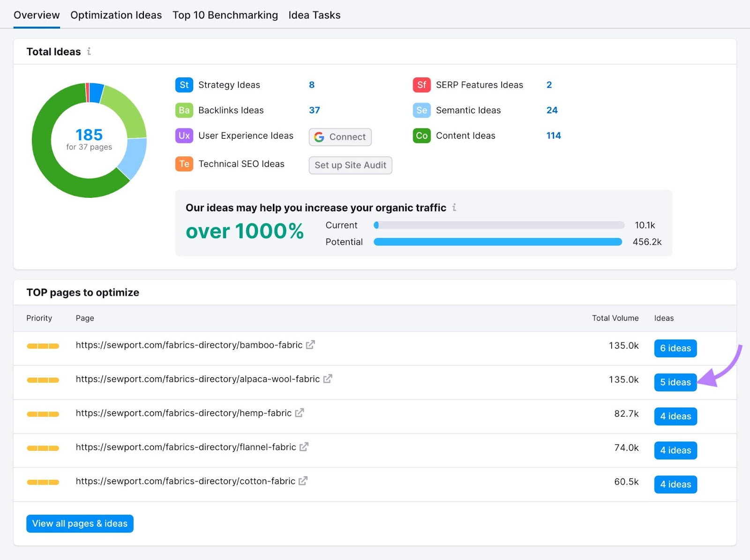Click the Priority column header
This screenshot has width=750, height=560.
pyautogui.click(x=39, y=318)
